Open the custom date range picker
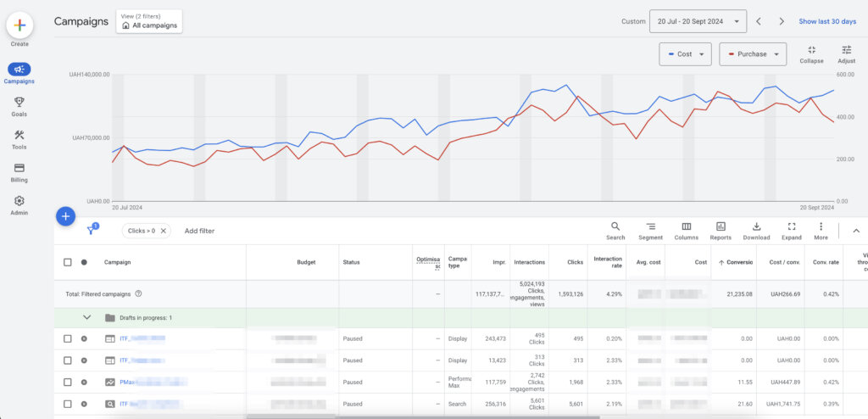 point(698,21)
